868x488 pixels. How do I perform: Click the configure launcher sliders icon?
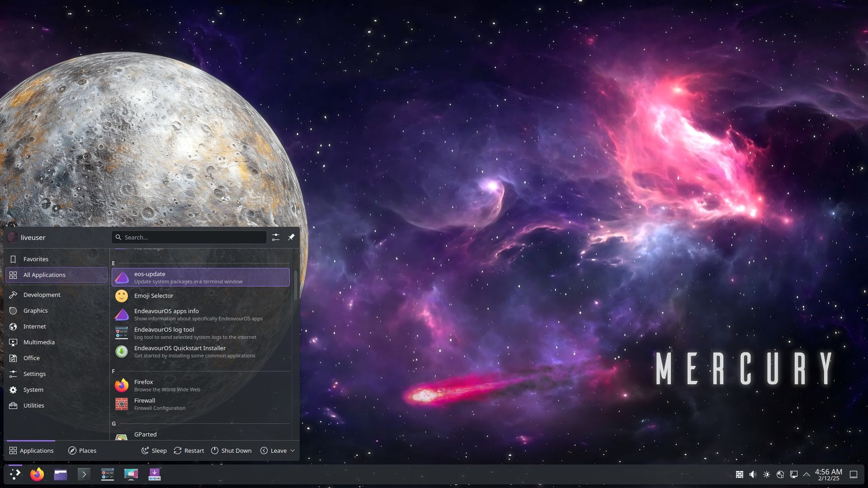276,237
